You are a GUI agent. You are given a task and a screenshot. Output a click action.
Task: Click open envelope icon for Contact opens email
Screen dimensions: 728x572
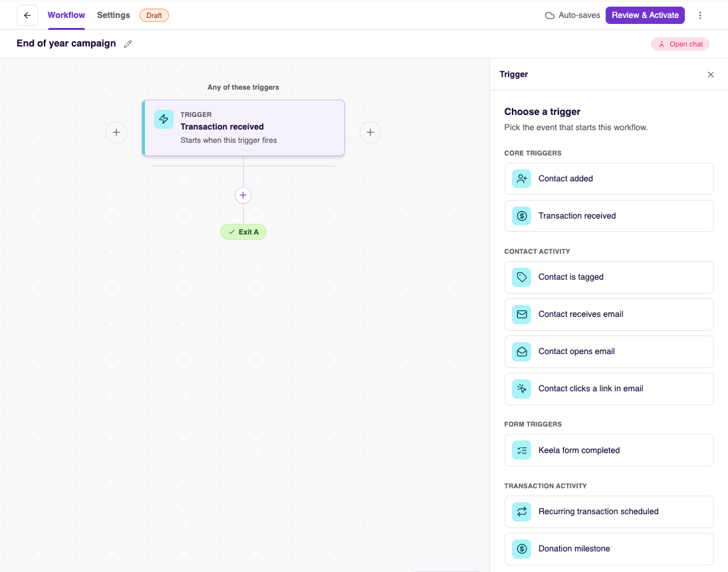(x=521, y=351)
